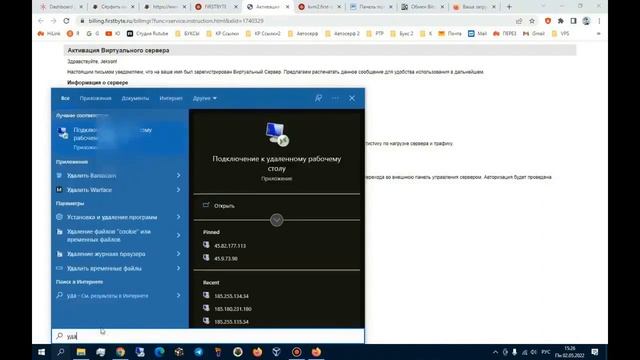
Task: Select recent connection 185.180.231.180
Action: 233,309
